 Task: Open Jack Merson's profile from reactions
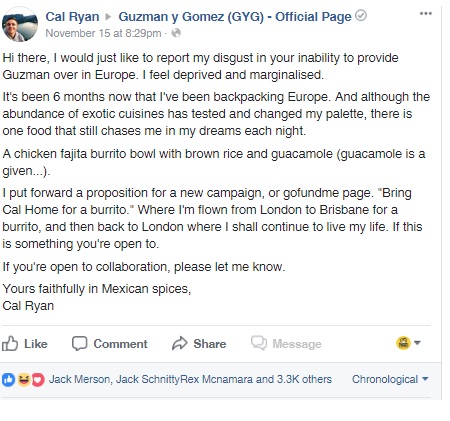79,379
